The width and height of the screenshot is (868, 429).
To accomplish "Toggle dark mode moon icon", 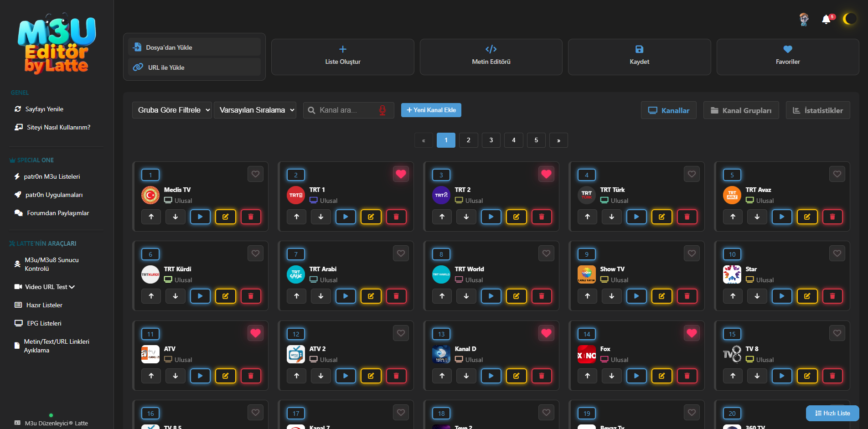I will click(849, 19).
